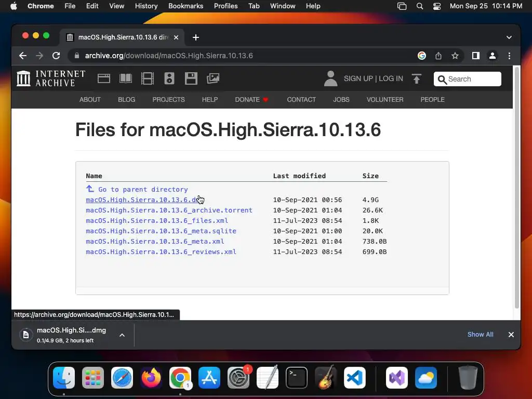The height and width of the screenshot is (399, 532).
Task: View site information lock icon
Action: pos(77,56)
